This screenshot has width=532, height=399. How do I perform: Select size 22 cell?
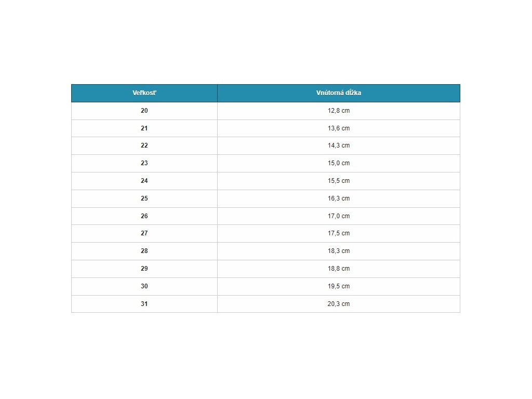(x=144, y=145)
